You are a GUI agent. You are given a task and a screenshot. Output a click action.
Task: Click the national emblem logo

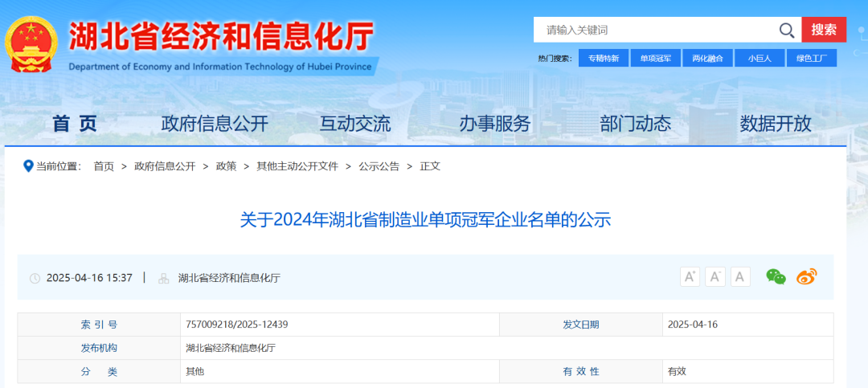click(x=31, y=44)
